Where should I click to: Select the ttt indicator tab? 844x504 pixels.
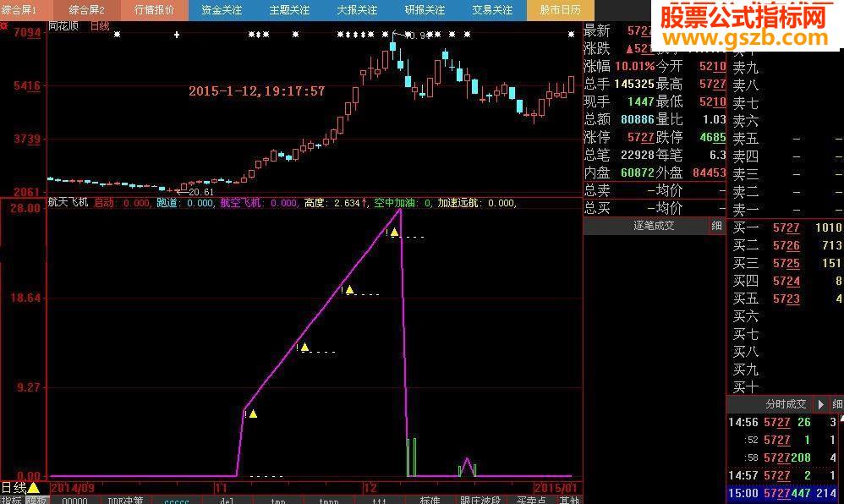point(380,501)
